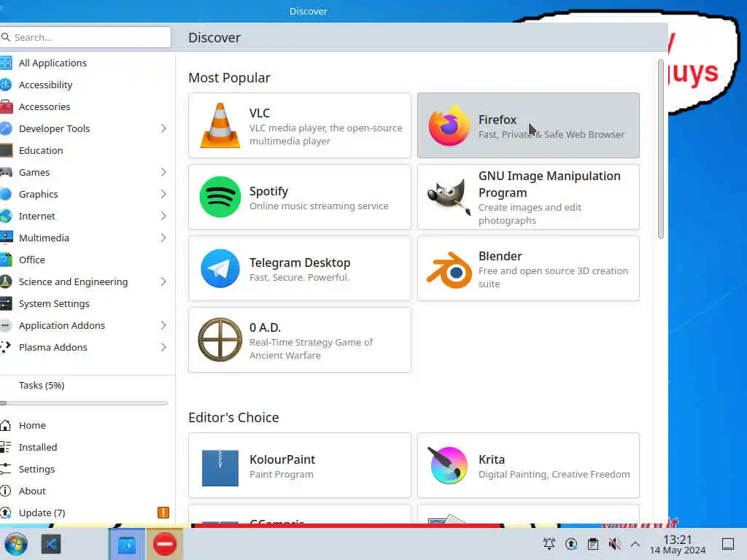Open the Krita title
The height and width of the screenshot is (560, 747).
click(492, 459)
